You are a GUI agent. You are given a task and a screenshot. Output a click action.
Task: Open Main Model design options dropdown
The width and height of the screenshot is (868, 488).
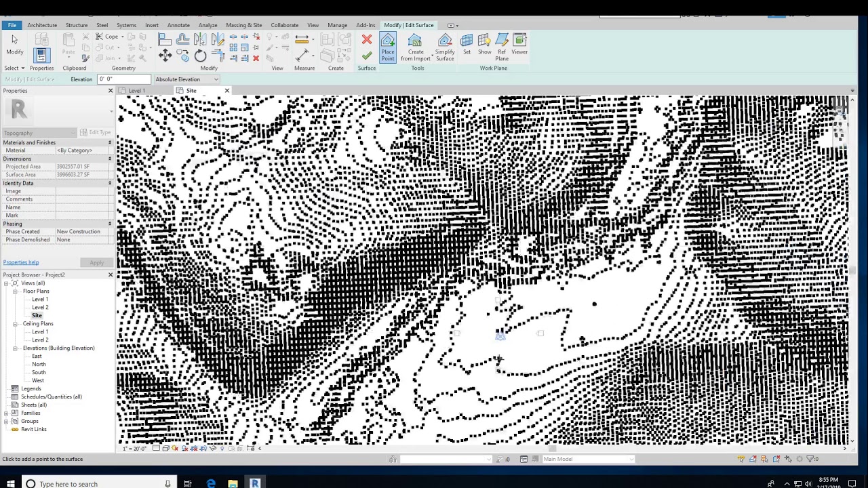[x=587, y=459]
